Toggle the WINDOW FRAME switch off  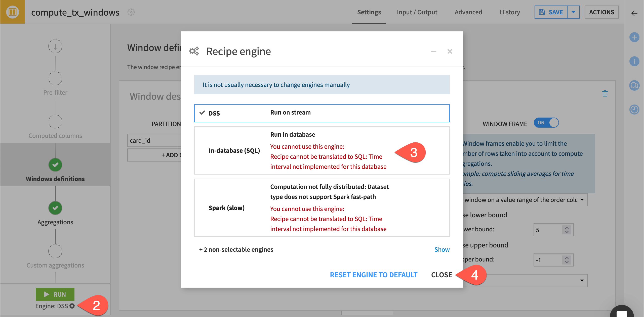(x=546, y=123)
